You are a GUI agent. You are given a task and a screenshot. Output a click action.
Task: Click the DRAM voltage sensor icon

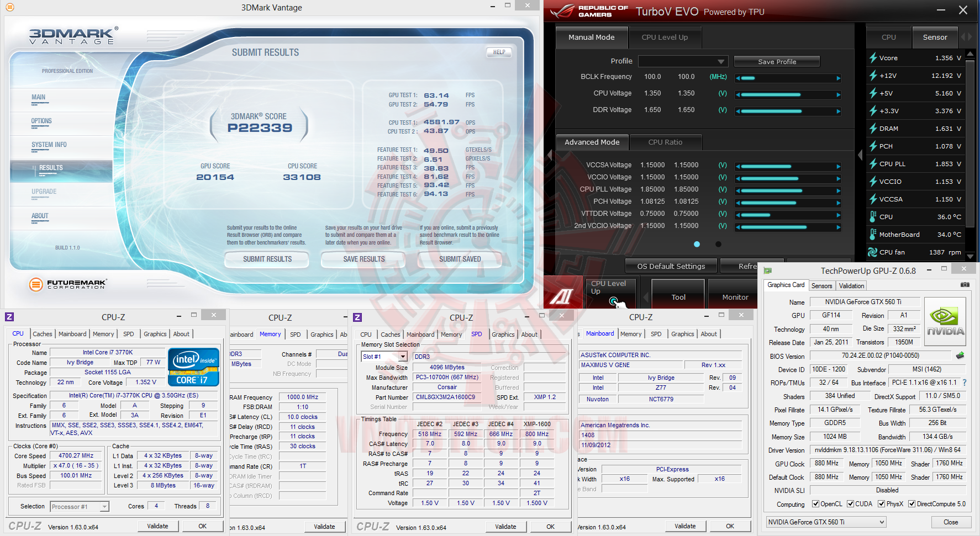[873, 129]
